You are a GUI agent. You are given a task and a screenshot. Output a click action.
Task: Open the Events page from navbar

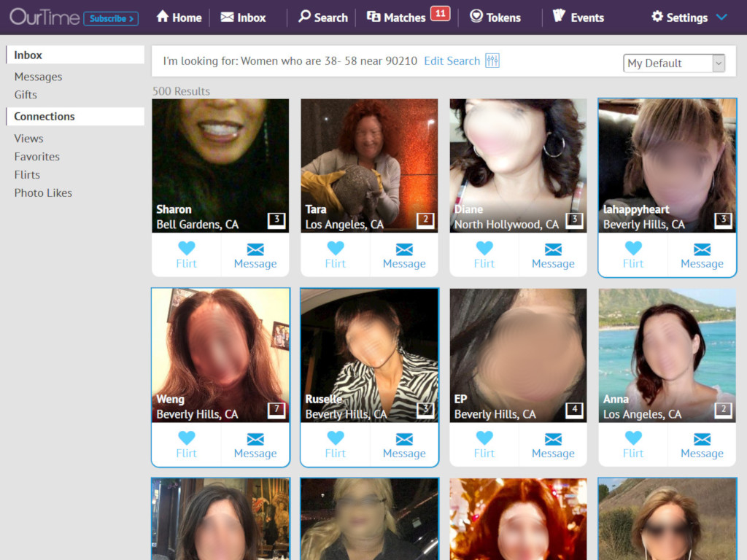(x=578, y=17)
